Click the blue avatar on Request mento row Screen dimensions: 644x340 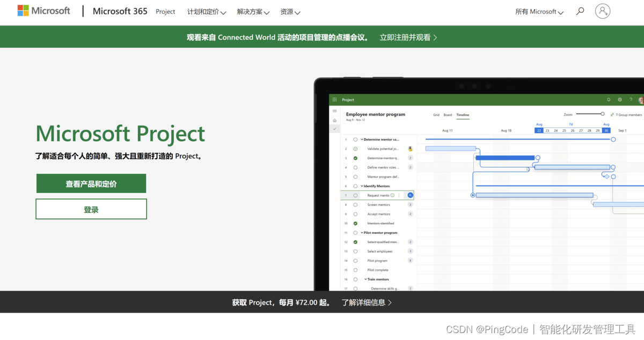click(x=411, y=195)
